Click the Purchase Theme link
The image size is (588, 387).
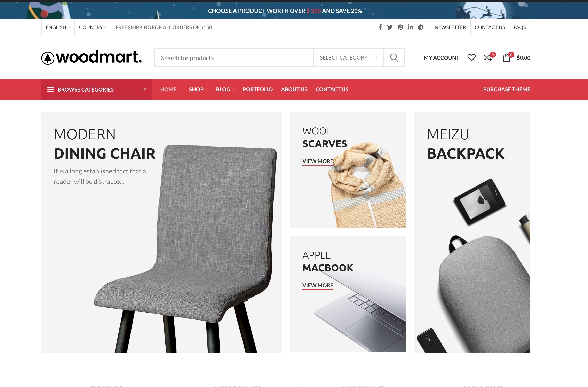click(x=507, y=89)
